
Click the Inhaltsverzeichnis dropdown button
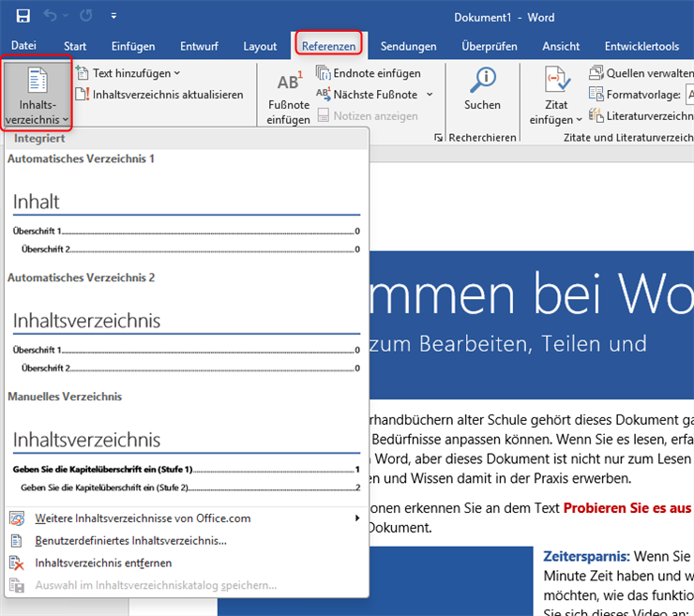tap(37, 95)
